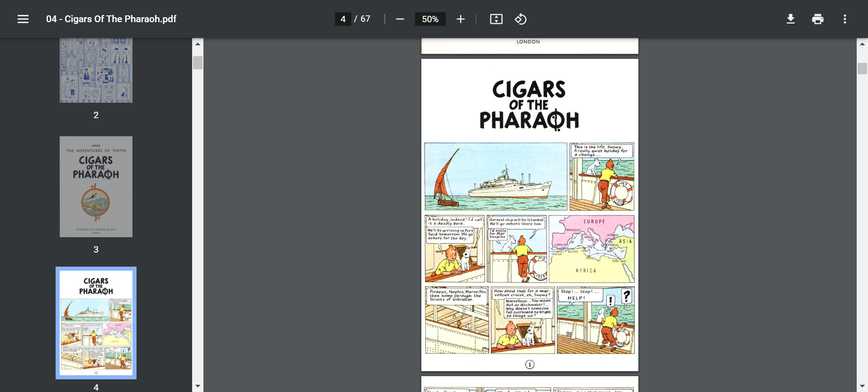Click the ship panel in the comic page

(x=495, y=177)
